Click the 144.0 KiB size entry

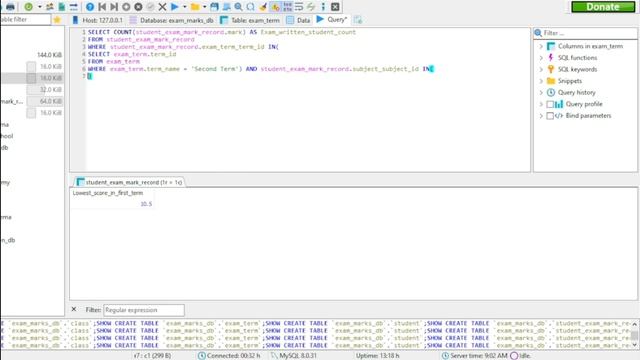[49, 55]
